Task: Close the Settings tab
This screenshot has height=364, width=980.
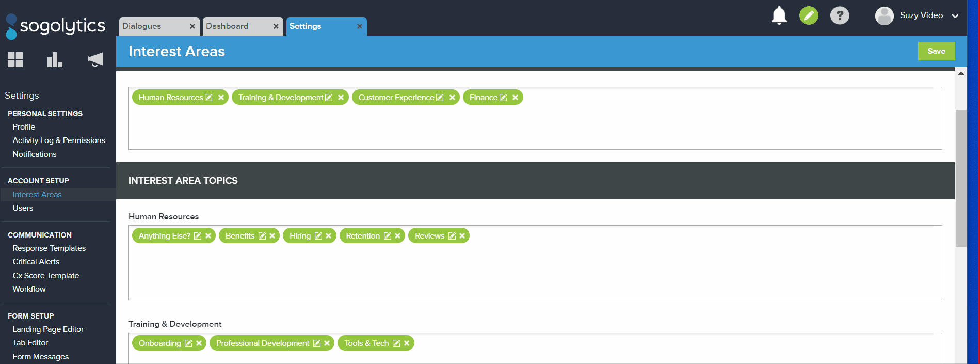Action: pos(360,26)
